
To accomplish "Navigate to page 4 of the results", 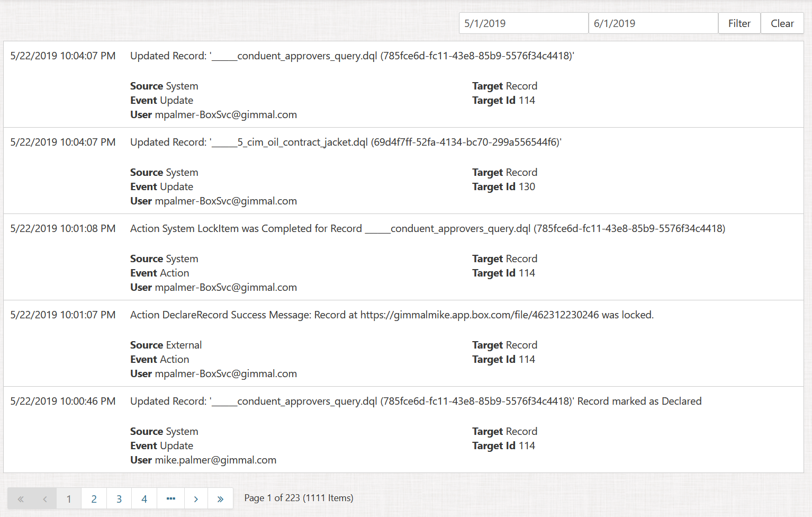I will pyautogui.click(x=144, y=498).
